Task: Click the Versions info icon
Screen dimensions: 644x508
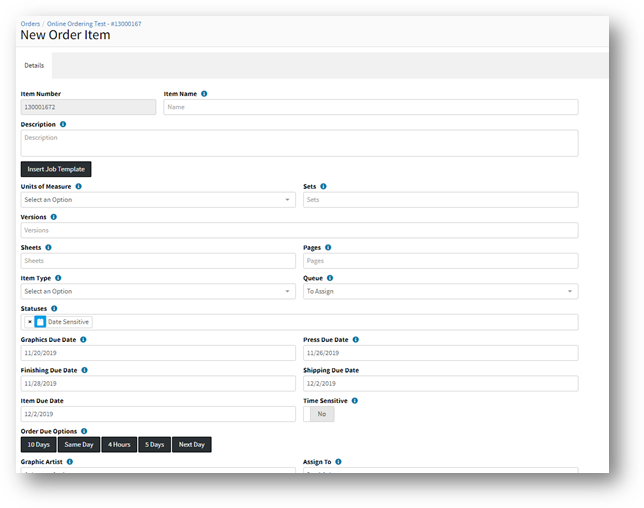Action: tap(53, 217)
